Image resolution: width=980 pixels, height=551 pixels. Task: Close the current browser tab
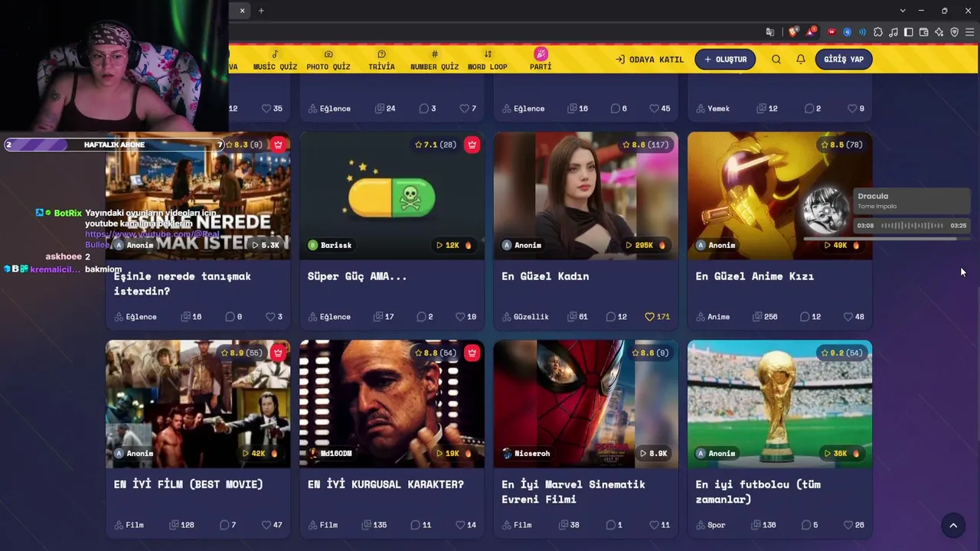pyautogui.click(x=242, y=11)
